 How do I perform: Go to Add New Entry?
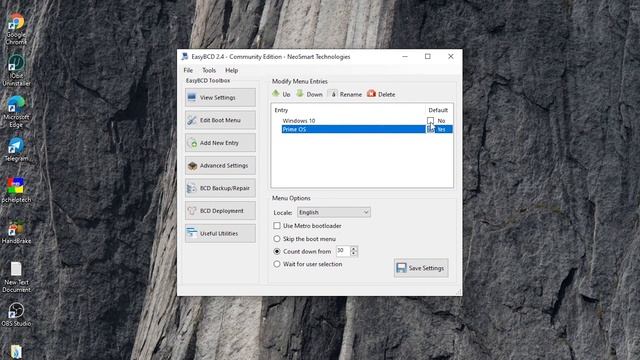click(x=220, y=143)
